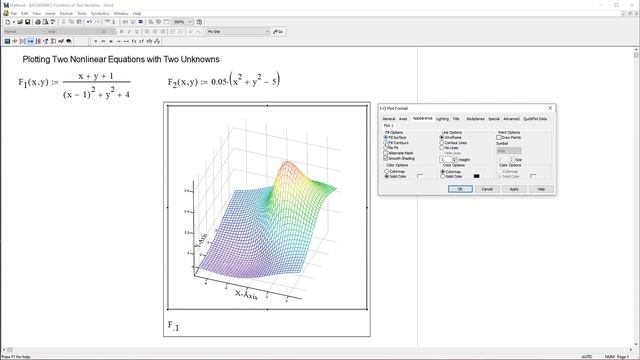Open the Evaluation palette icon
Viewport: 640px width, 360px height.
[x=31, y=41]
